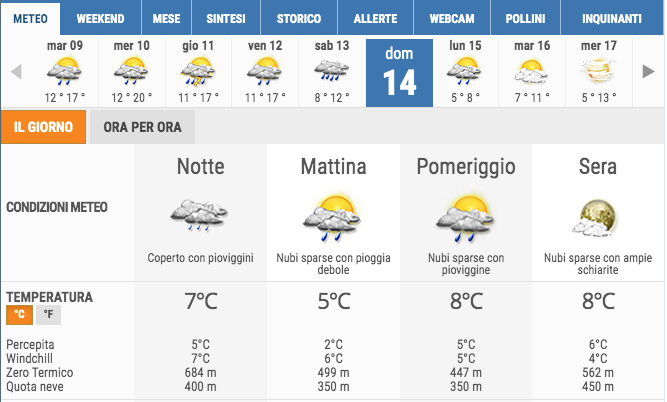This screenshot has height=402, width=667.
Task: Click the right arrow to show next days
Action: (648, 71)
